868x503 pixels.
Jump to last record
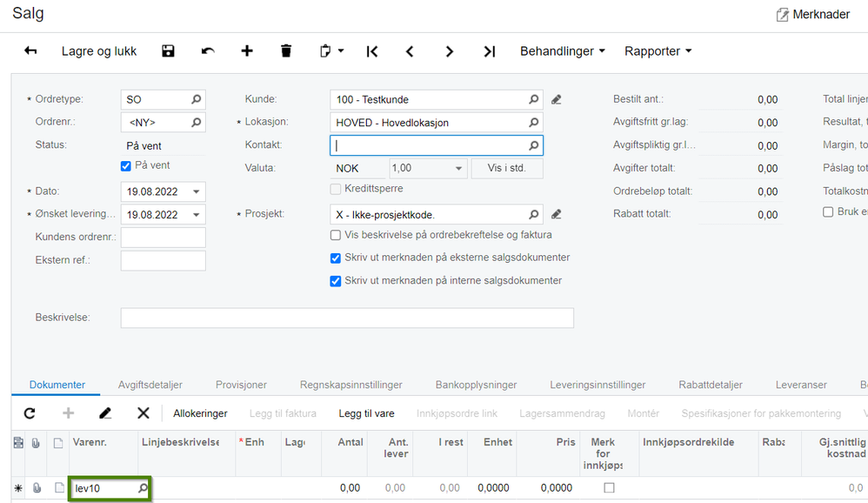490,51
